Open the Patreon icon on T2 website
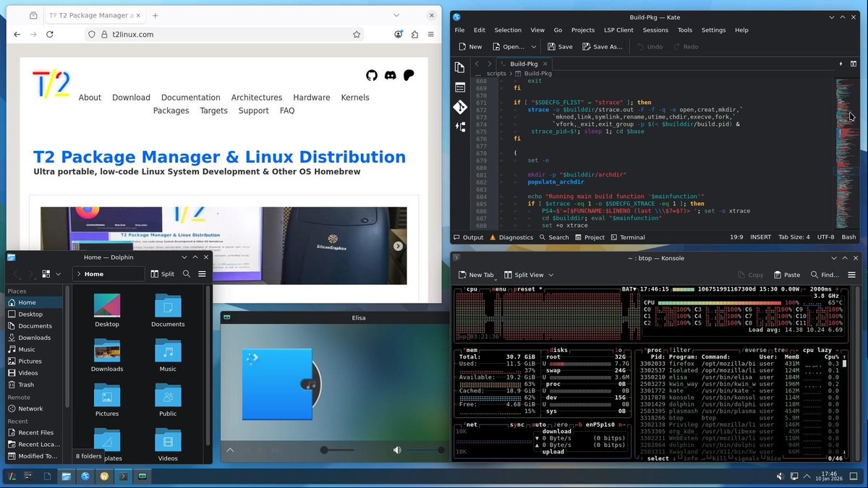 pos(409,75)
